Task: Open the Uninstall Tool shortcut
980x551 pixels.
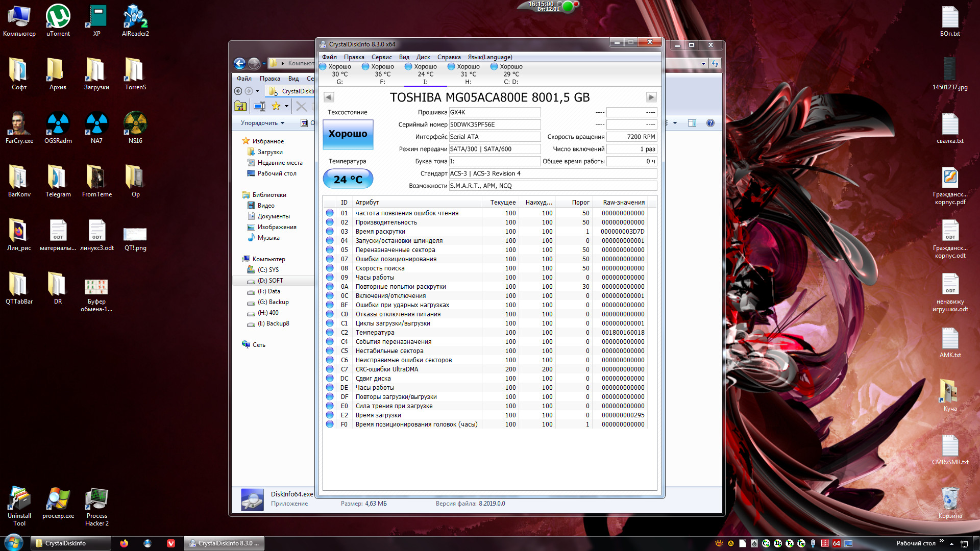Action: pyautogui.click(x=19, y=507)
